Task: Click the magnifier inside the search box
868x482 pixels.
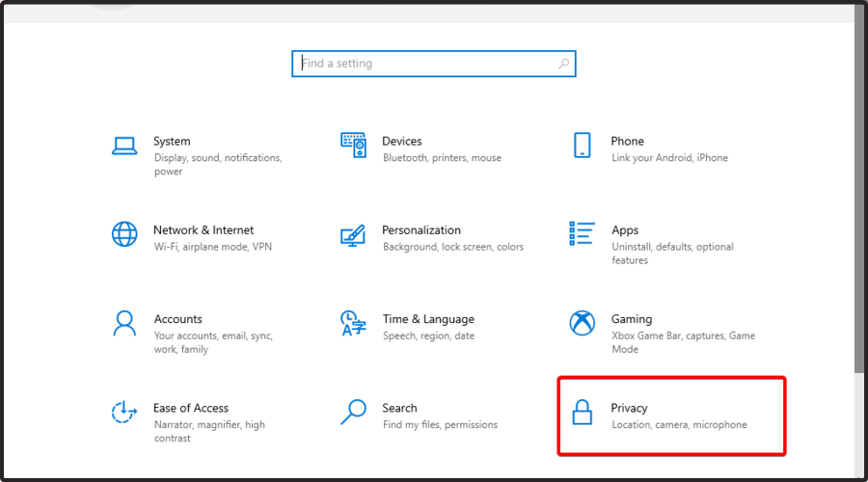Action: coord(563,64)
